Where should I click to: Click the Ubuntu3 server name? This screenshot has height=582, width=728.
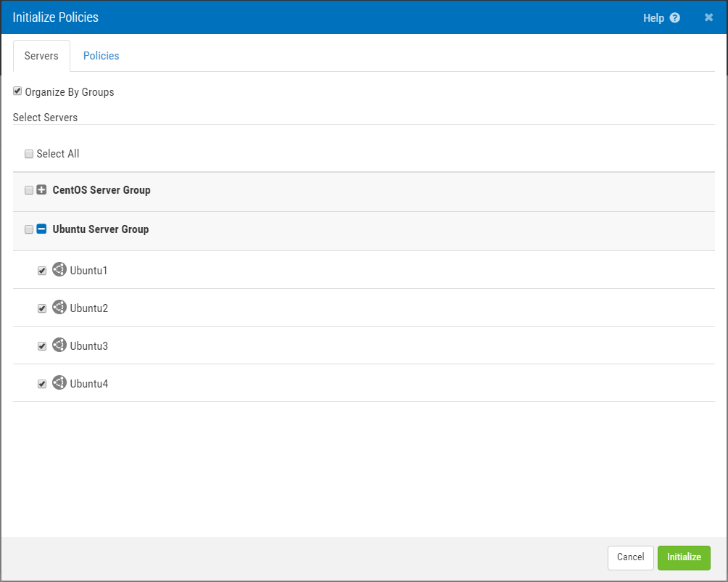[x=89, y=345]
